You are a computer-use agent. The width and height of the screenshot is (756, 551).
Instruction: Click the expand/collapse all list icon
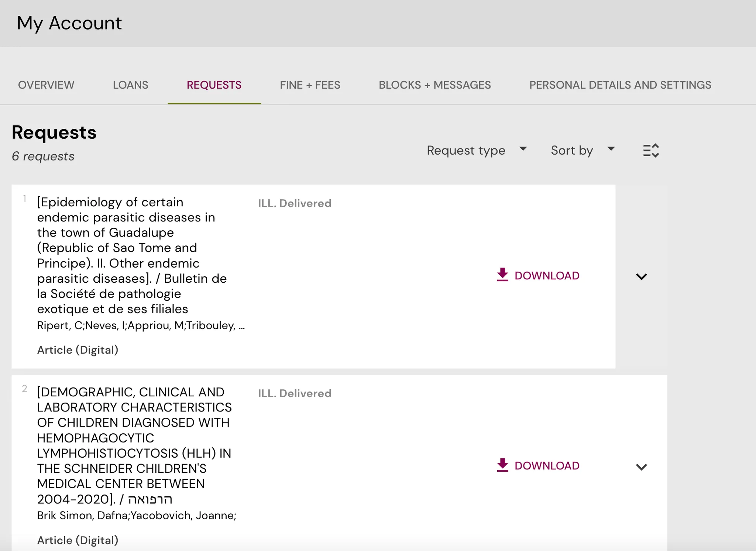click(x=651, y=151)
